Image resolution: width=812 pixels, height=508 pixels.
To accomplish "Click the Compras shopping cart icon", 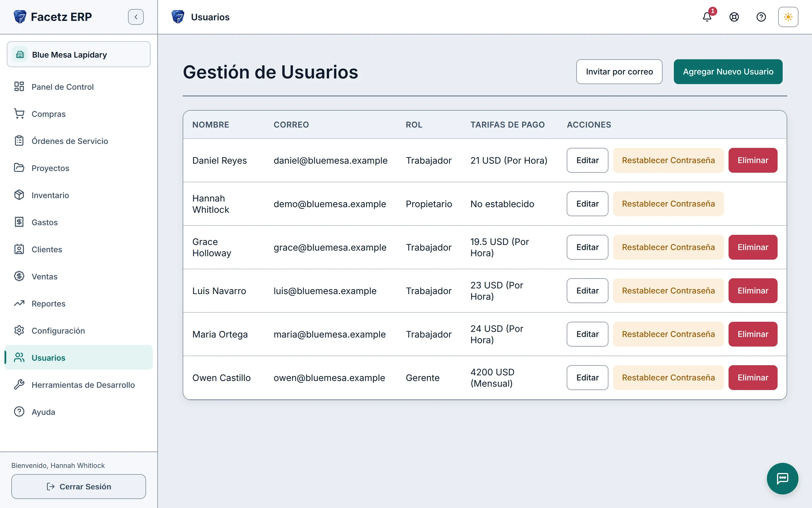I will 19,114.
